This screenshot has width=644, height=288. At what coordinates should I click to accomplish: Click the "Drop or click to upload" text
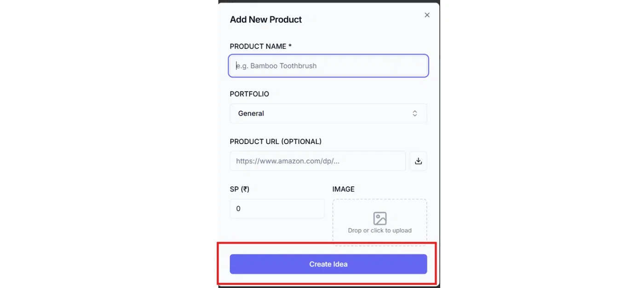point(380,230)
